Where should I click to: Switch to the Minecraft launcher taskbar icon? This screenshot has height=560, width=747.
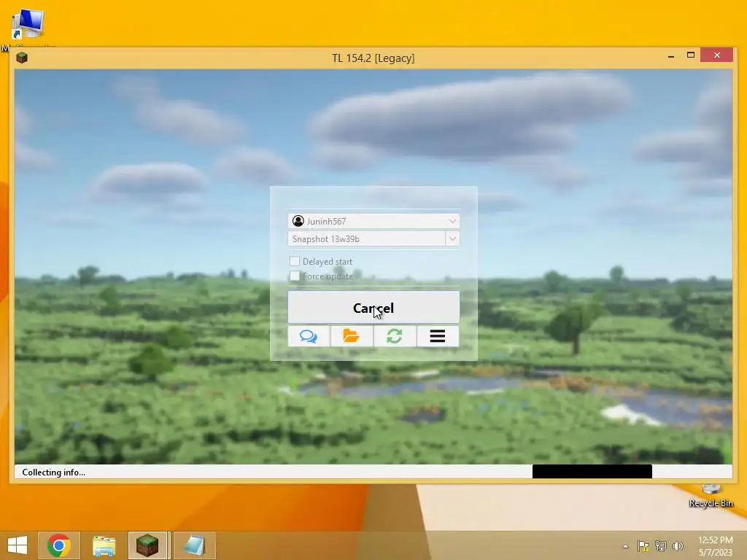point(147,545)
